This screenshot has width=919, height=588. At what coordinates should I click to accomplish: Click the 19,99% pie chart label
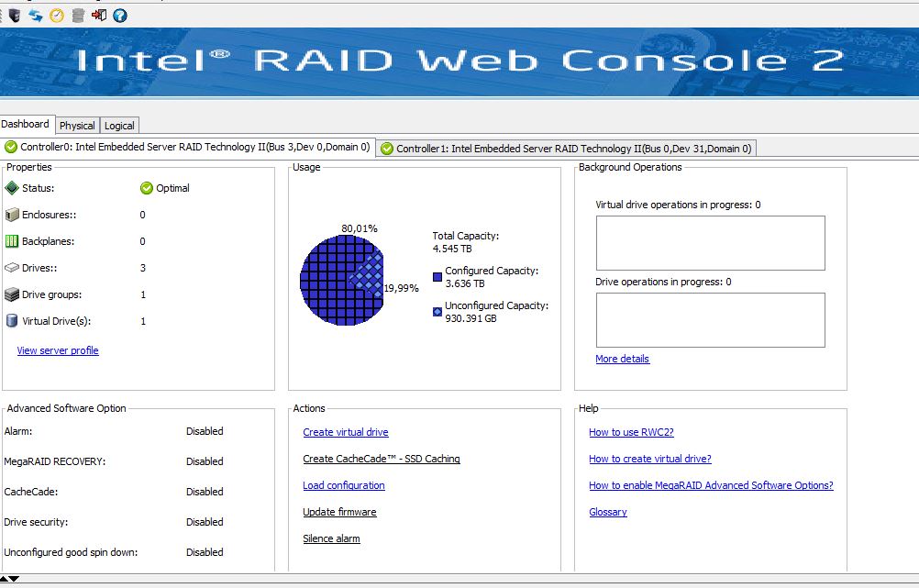point(402,288)
